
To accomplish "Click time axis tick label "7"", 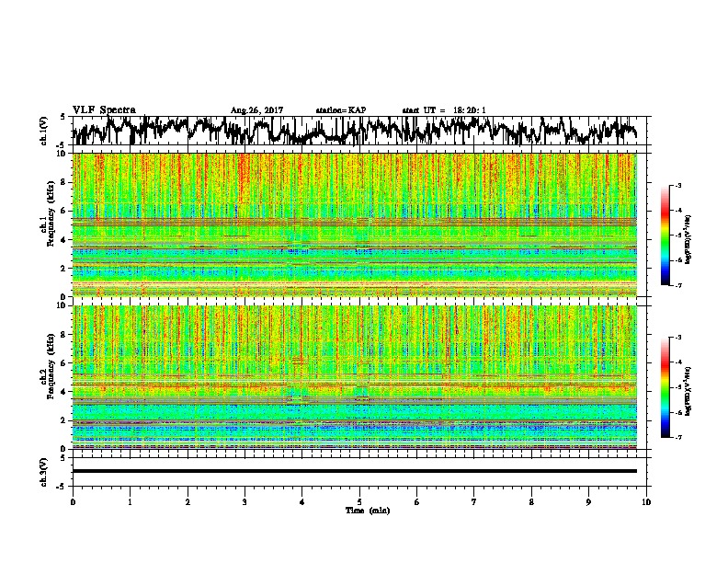I will click(x=474, y=502).
